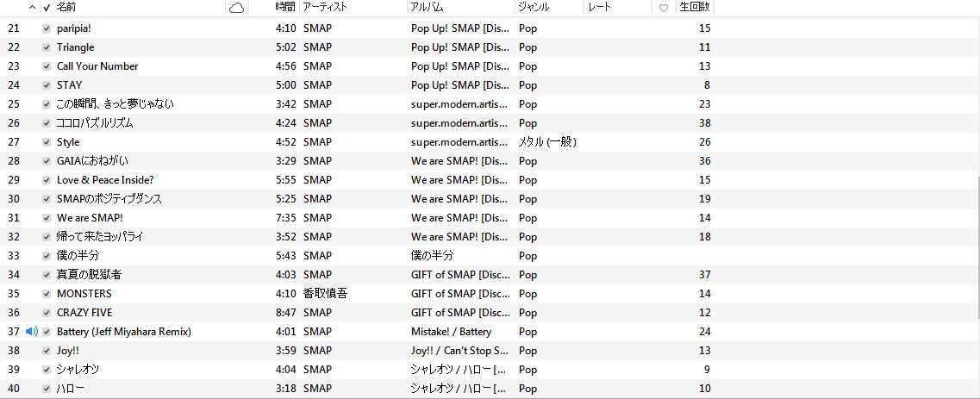Select the song Love & Peace Inside?

pos(105,180)
